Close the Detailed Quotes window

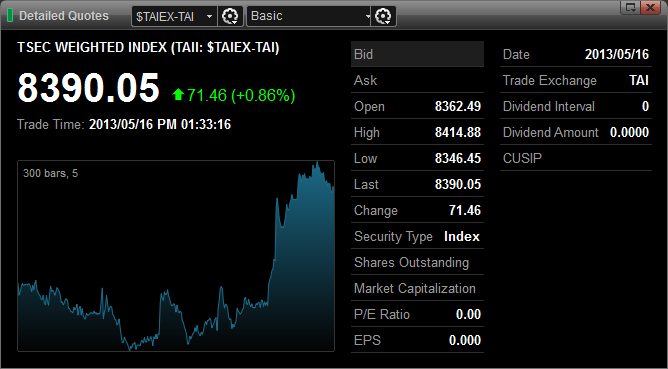tap(651, 7)
